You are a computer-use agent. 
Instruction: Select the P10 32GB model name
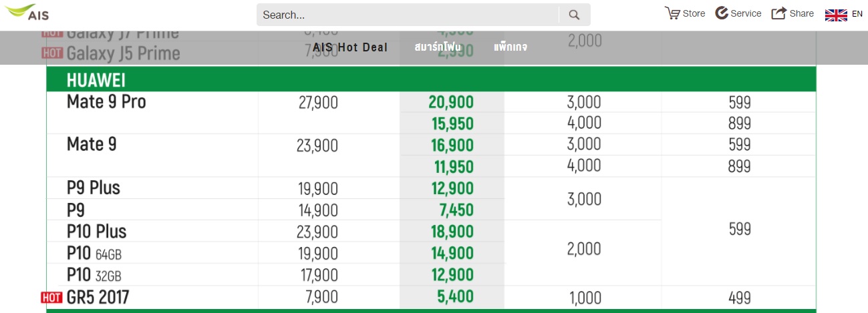(94, 275)
